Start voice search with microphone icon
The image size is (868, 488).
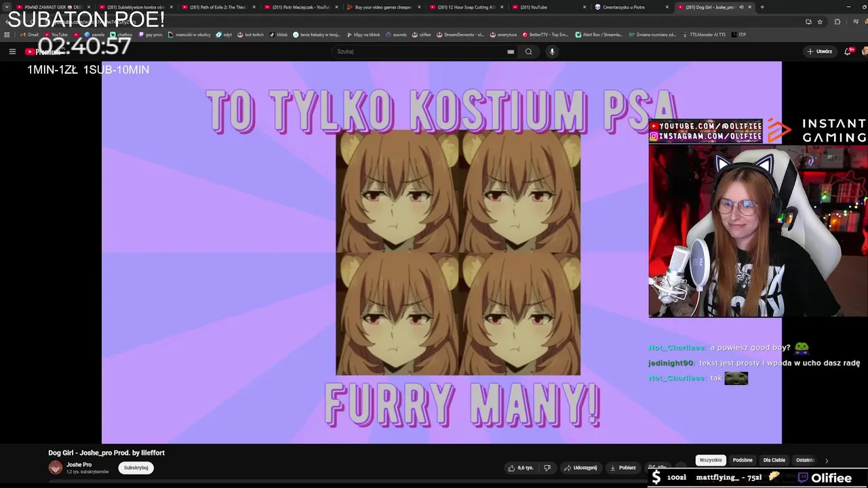coord(552,52)
